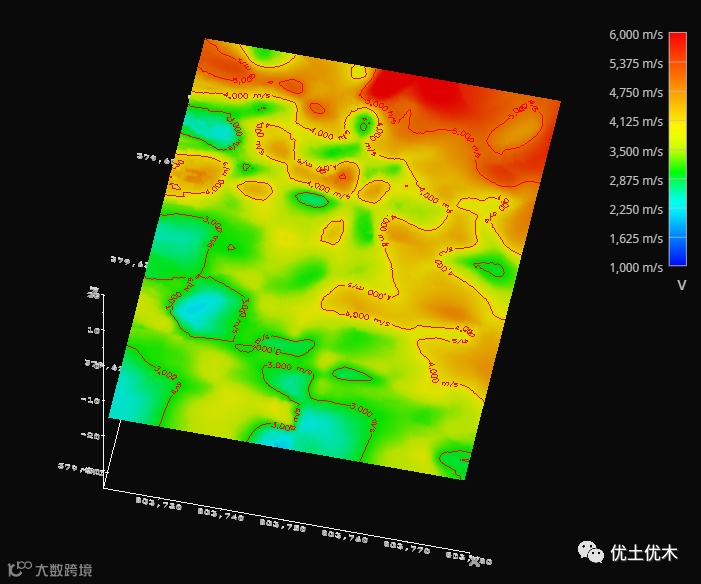Select the 4,750 m/s legend value
This screenshot has width=701, height=584.
635,93
